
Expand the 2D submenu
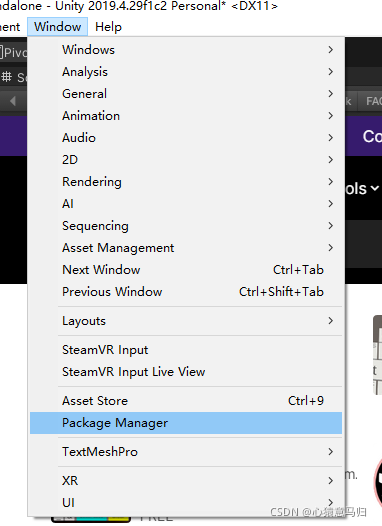186,160
